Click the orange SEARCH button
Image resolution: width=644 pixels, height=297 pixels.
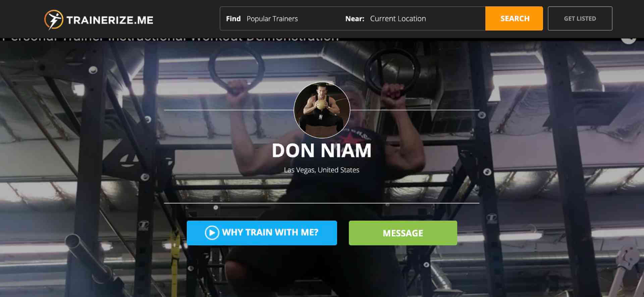514,18
